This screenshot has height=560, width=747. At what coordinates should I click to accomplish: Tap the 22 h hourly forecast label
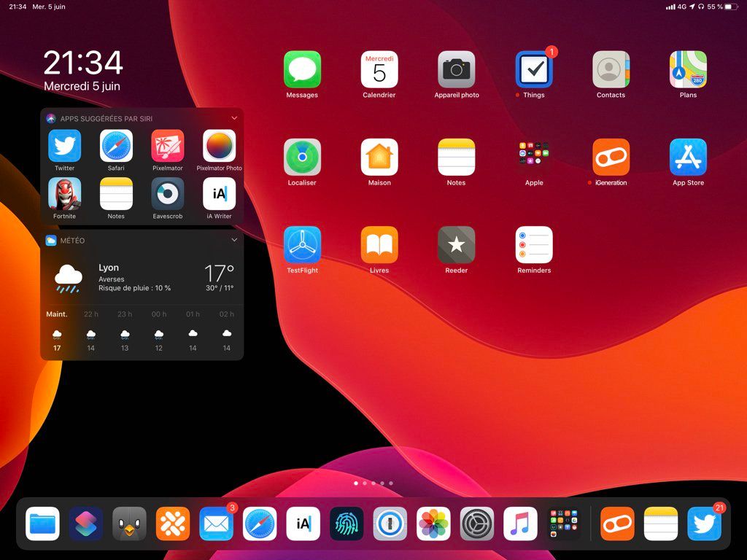[91, 314]
